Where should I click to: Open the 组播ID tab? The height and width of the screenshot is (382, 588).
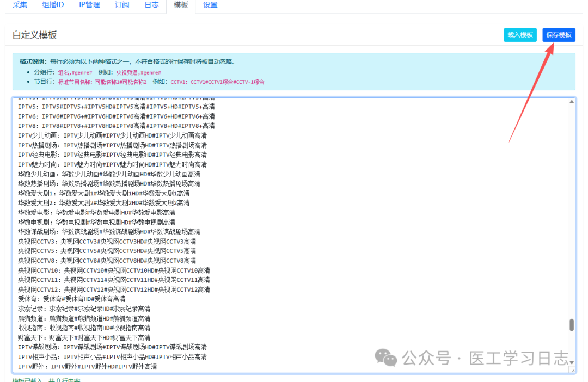[x=53, y=5]
